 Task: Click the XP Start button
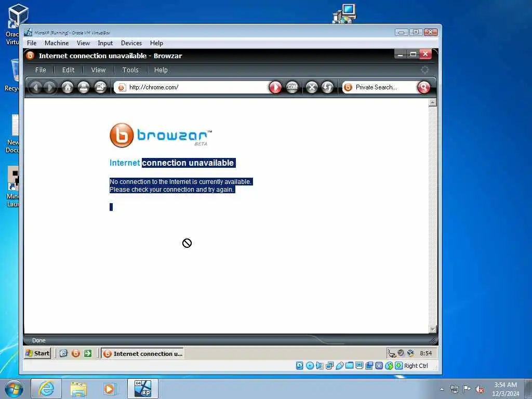tap(37, 353)
